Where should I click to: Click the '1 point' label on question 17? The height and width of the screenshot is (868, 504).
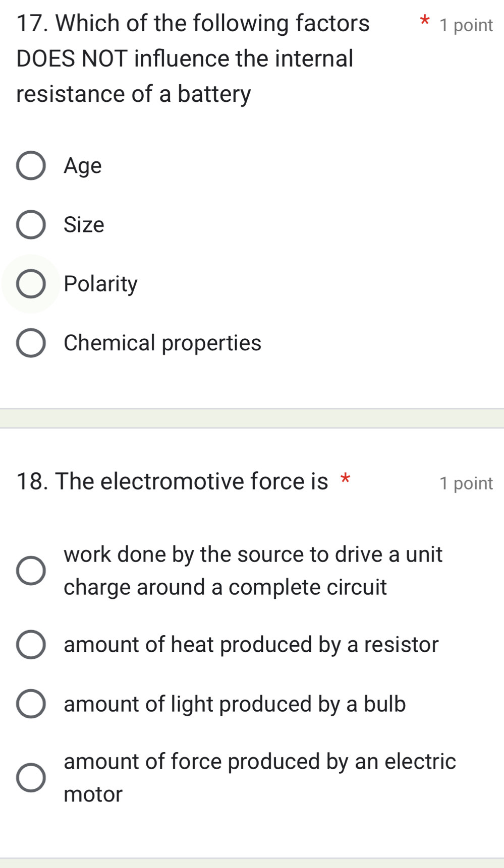(x=466, y=24)
